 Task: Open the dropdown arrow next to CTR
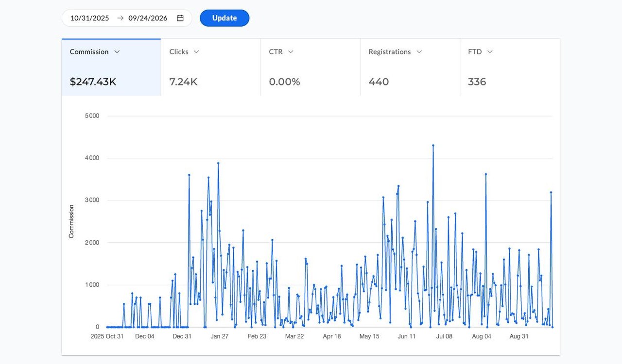[291, 52]
